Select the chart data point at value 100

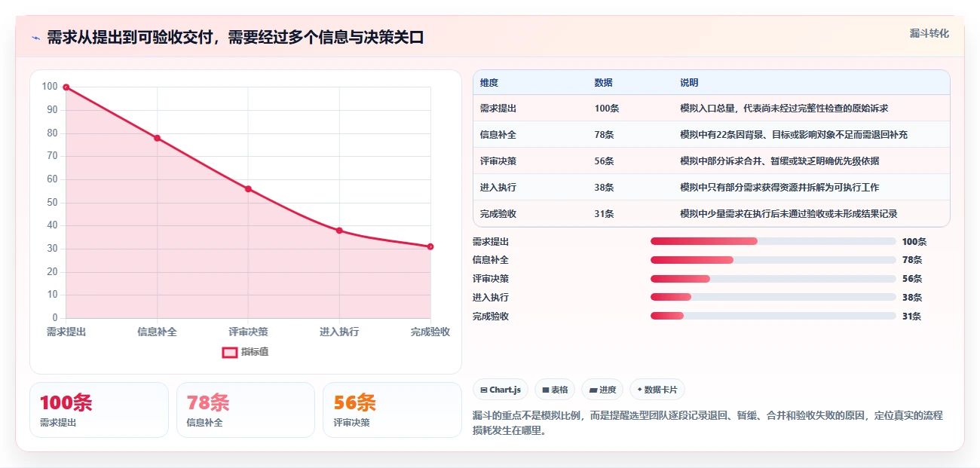coord(66,87)
